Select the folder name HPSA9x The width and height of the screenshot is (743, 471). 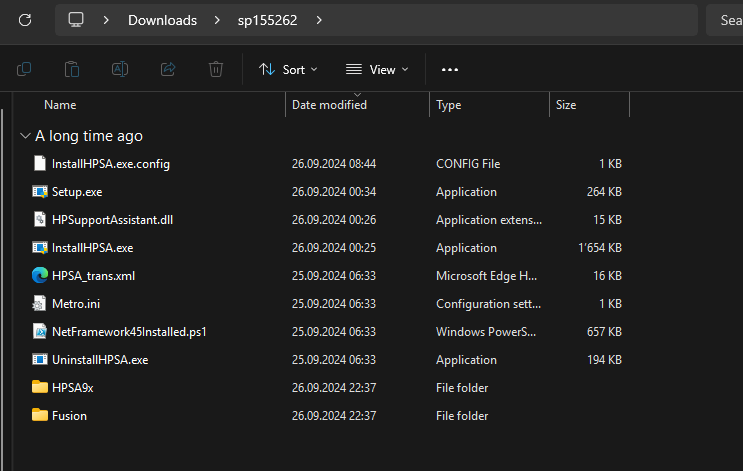(72, 388)
